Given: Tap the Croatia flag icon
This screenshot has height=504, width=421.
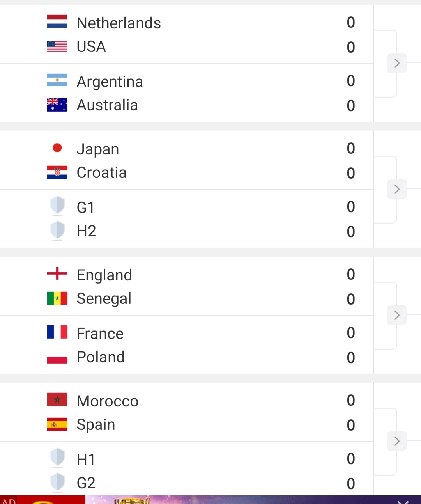Looking at the screenshot, I should [57, 172].
